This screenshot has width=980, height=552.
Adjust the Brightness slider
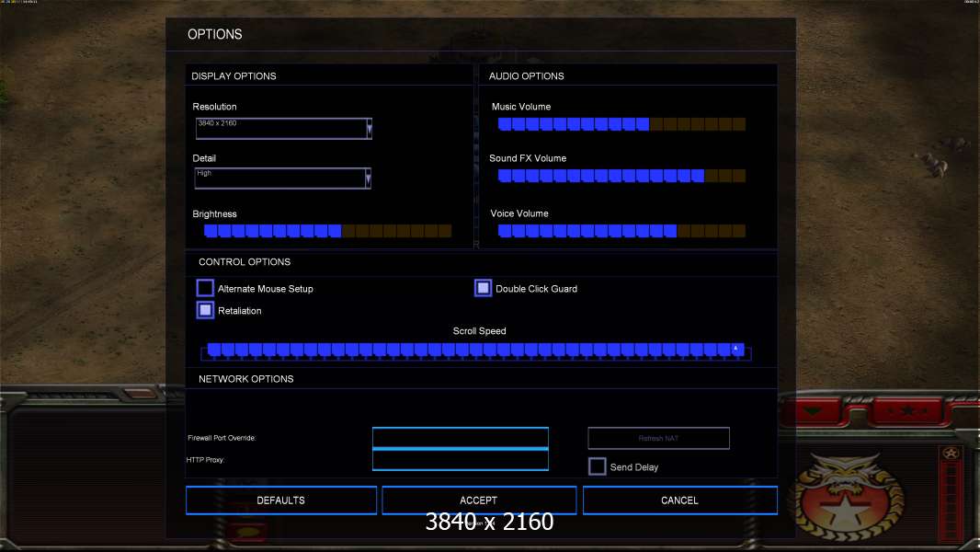(327, 231)
